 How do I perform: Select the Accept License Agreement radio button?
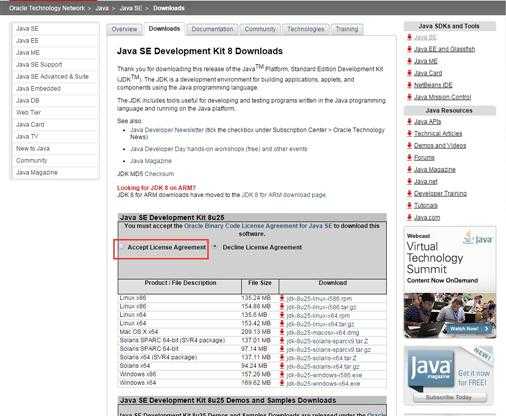click(122, 247)
